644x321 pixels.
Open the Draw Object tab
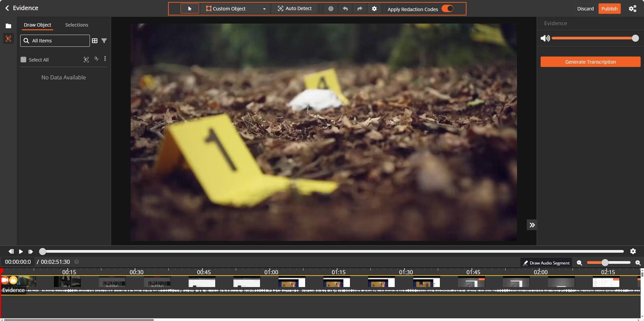coord(37,25)
